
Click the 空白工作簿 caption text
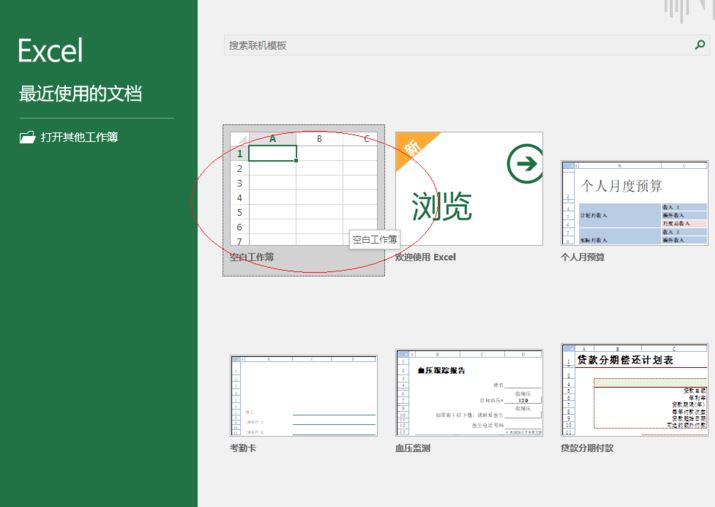point(252,257)
